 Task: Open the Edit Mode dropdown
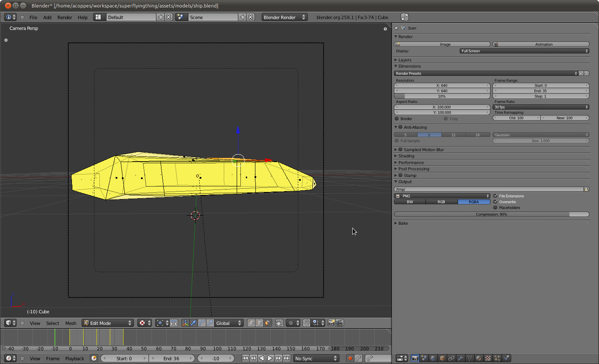click(x=107, y=323)
